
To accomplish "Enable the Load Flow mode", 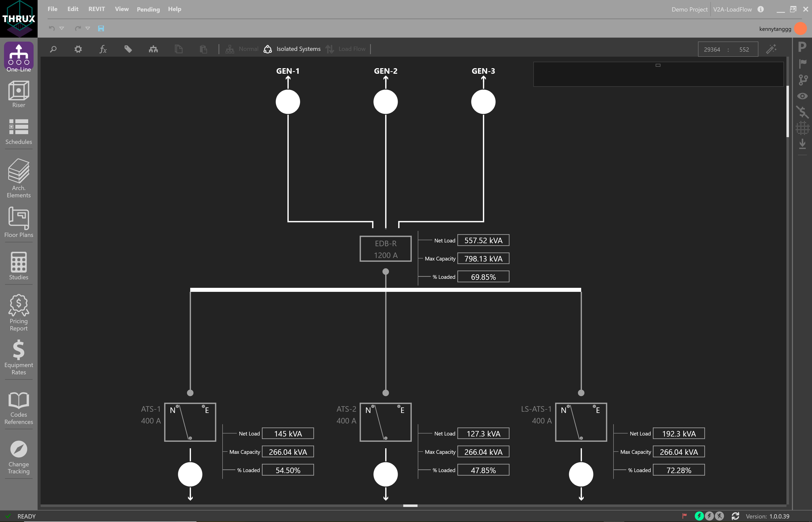I will (346, 49).
